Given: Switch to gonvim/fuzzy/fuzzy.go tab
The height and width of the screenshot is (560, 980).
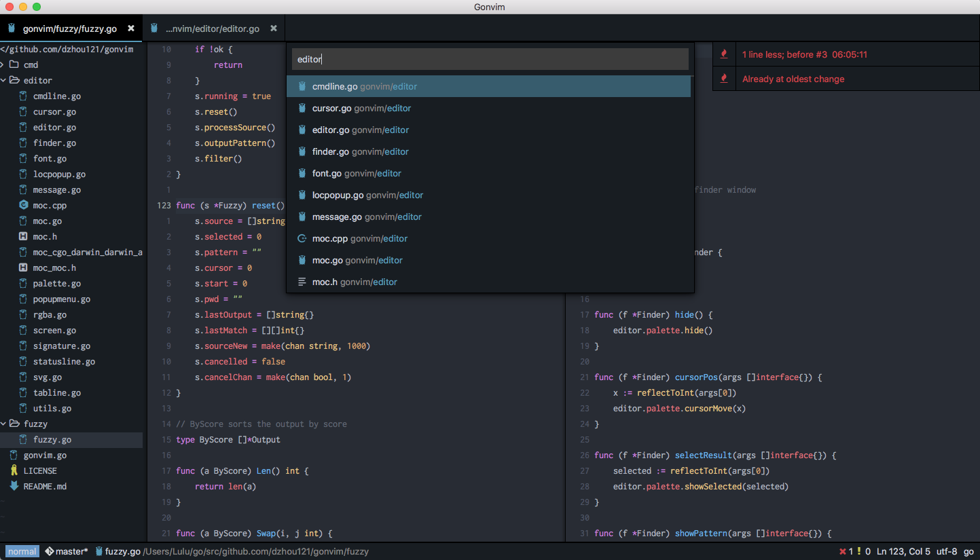Looking at the screenshot, I should coord(71,29).
